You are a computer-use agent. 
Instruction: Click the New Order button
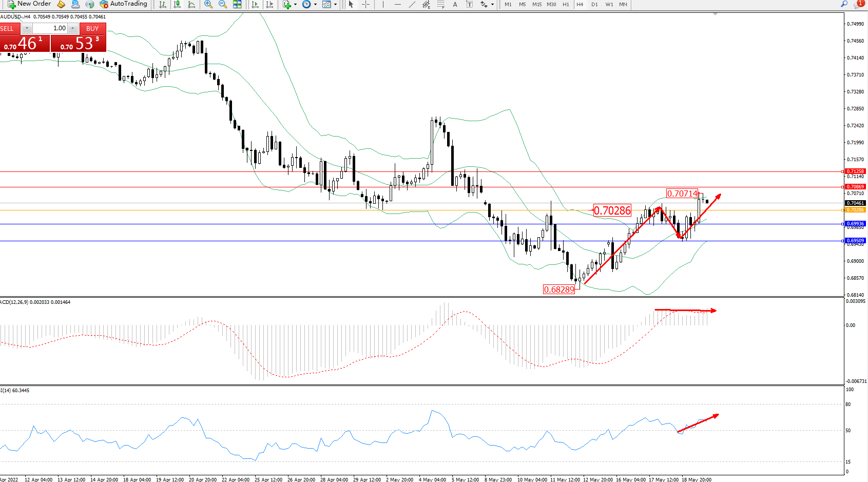click(x=29, y=4)
